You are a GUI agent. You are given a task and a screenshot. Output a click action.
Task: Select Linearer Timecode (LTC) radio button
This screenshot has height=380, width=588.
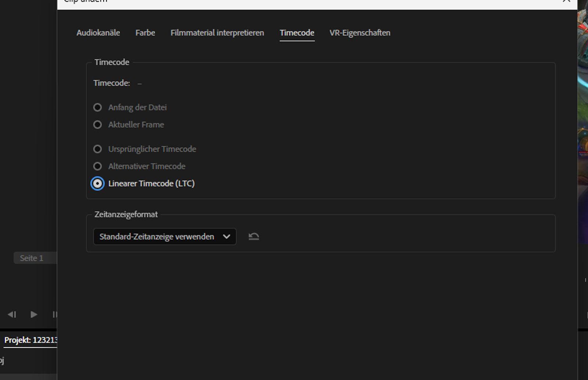coord(97,184)
